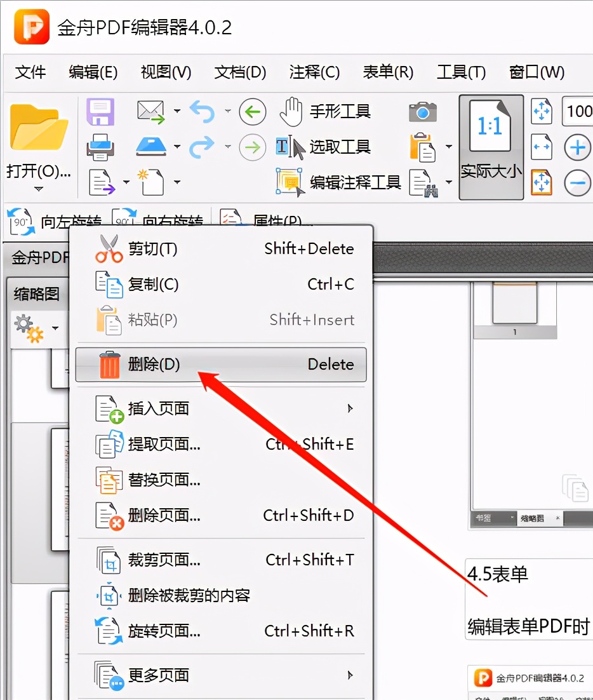Image resolution: width=593 pixels, height=700 pixels.
Task: Open the View (视图) menu
Action: coord(166,72)
